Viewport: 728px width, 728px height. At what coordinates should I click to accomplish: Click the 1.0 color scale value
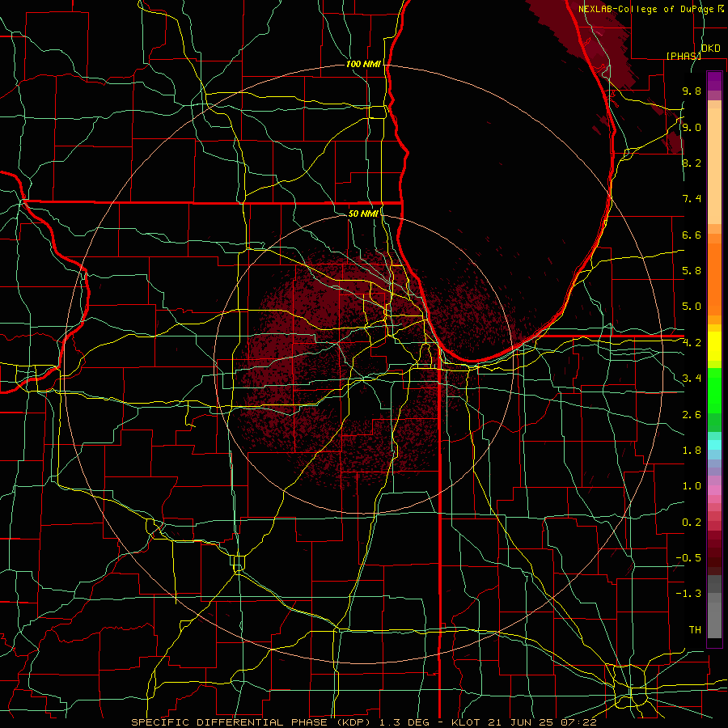pos(692,486)
